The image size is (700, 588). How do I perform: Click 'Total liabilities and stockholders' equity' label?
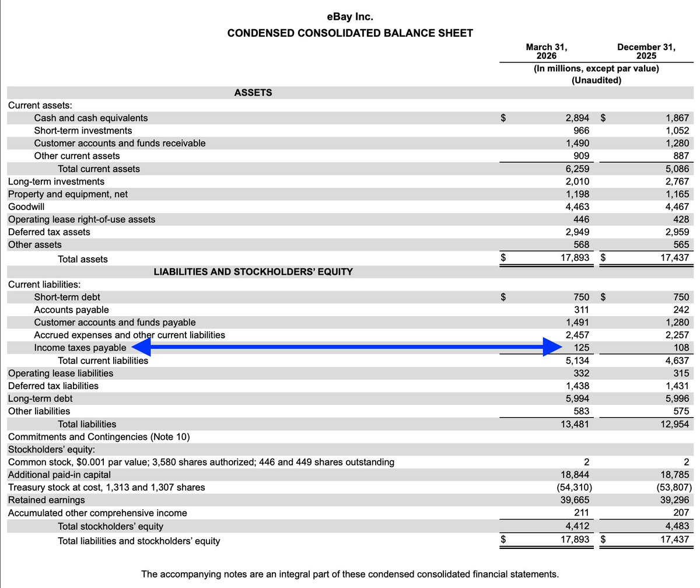[139, 541]
